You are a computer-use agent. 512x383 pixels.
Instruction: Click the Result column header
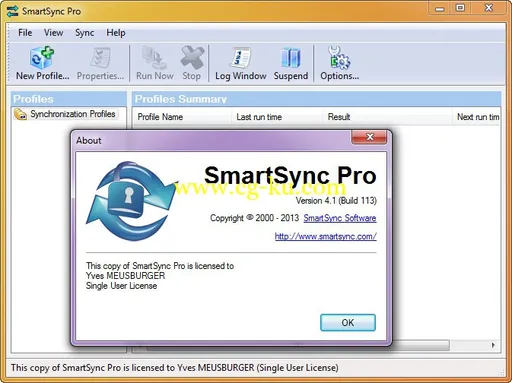(x=387, y=117)
